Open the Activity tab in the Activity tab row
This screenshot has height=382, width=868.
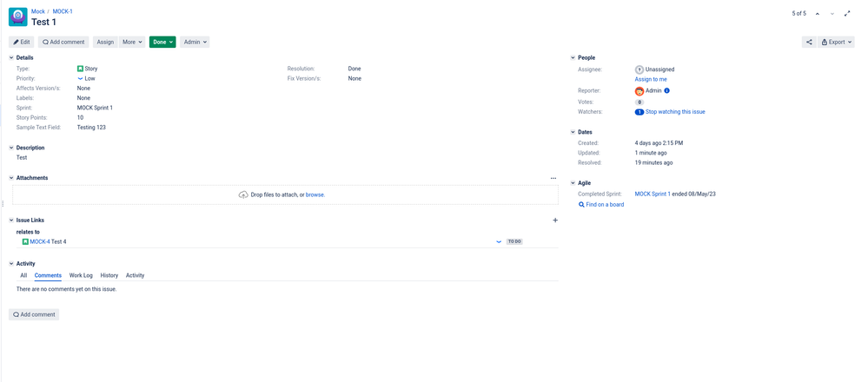click(135, 275)
